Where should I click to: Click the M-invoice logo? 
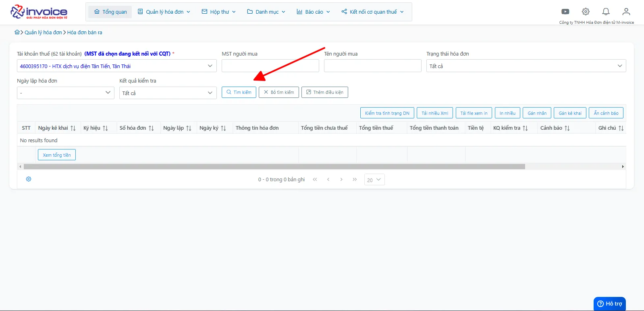click(x=39, y=12)
